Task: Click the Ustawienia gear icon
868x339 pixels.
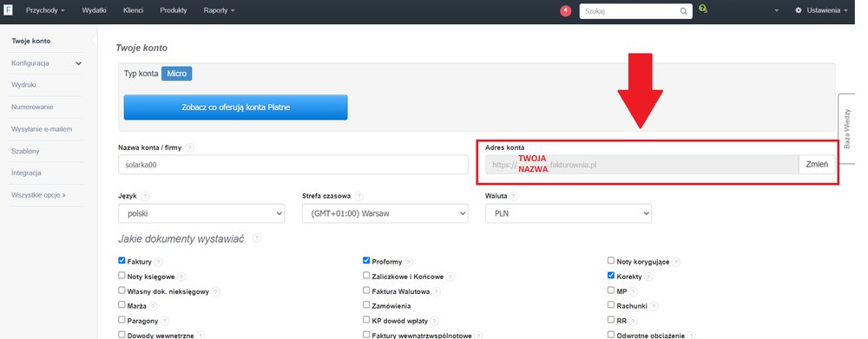Action: point(799,10)
